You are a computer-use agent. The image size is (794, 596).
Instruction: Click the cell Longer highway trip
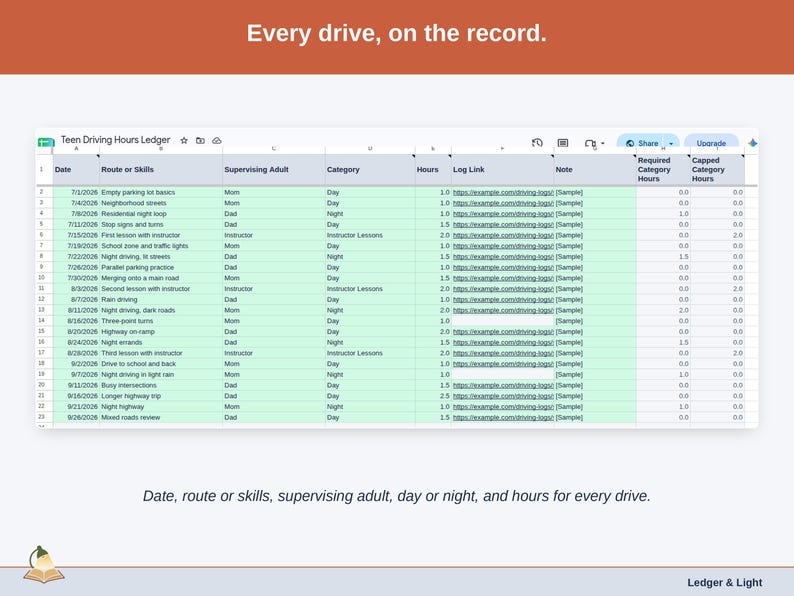click(161, 396)
